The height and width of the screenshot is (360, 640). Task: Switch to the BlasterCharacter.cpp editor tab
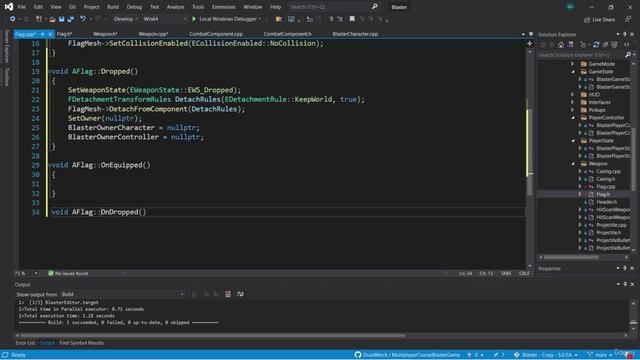(x=355, y=34)
